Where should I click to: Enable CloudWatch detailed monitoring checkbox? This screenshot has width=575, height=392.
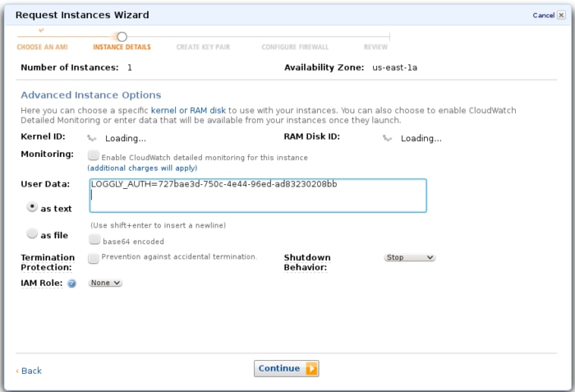94,155
